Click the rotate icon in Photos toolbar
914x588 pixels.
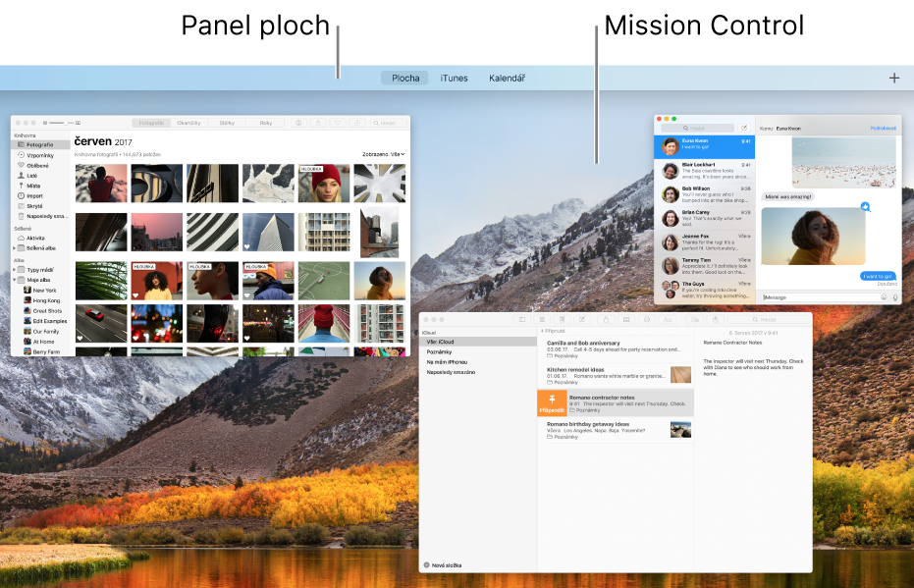click(x=357, y=123)
